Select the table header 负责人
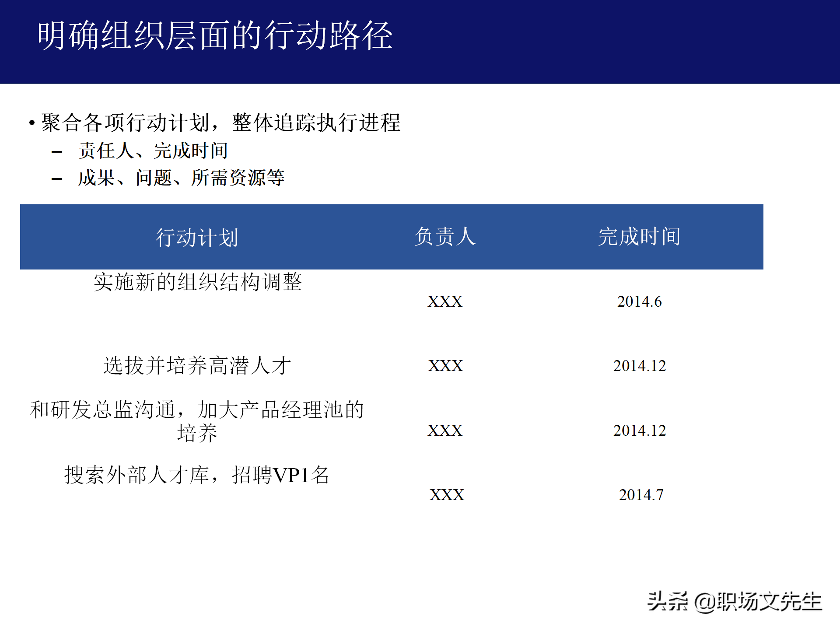840x630 pixels. [445, 236]
